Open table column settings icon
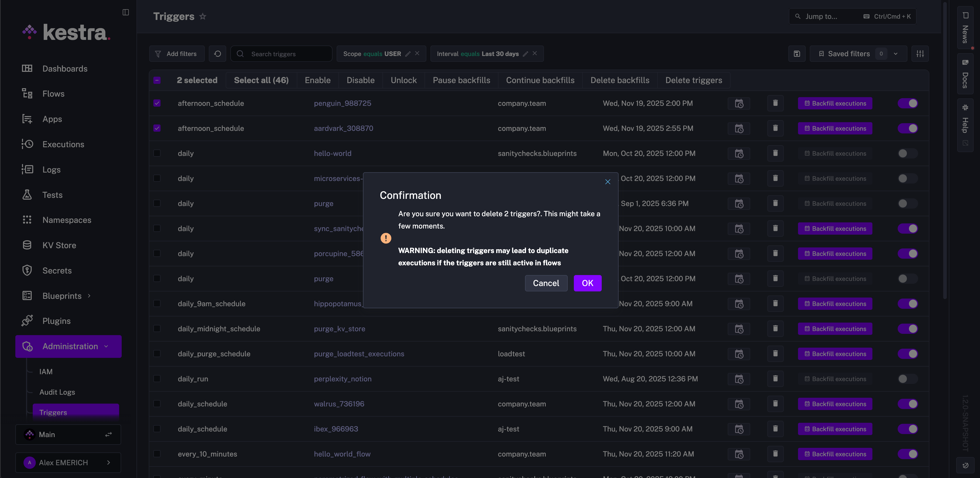 coord(920,54)
